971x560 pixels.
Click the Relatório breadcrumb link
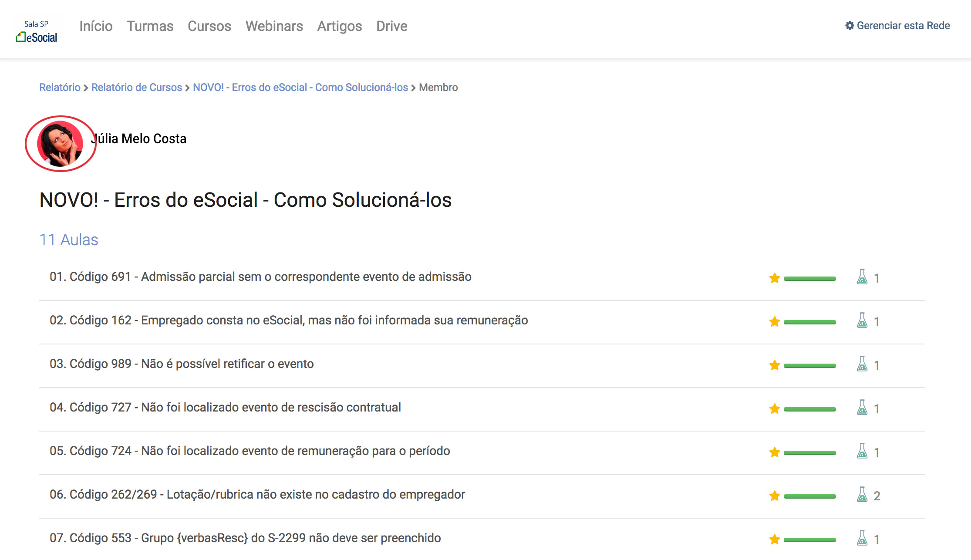[60, 88]
